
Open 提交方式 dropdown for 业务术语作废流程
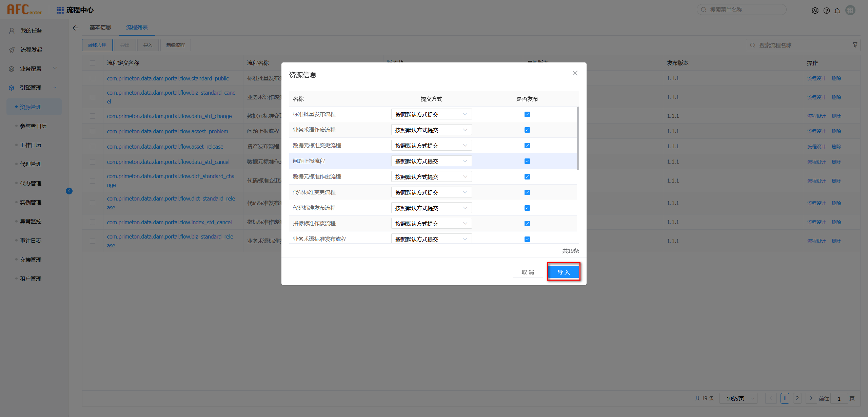[431, 130]
